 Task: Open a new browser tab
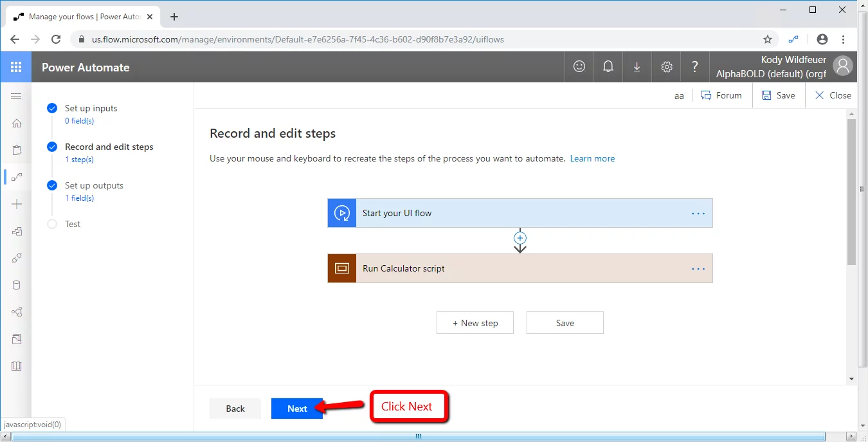174,17
